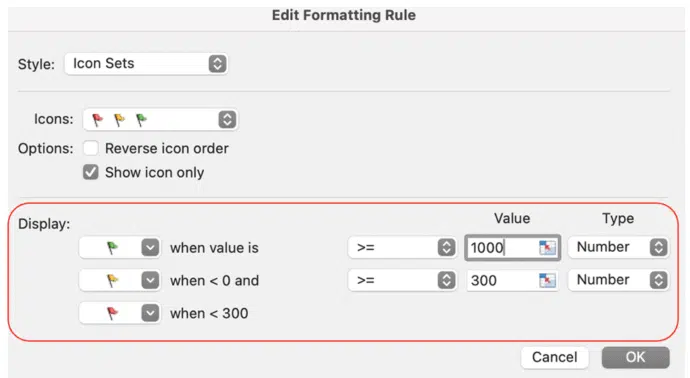Click the red flag in the Icons preview
The width and height of the screenshot is (690, 378).
(x=97, y=119)
